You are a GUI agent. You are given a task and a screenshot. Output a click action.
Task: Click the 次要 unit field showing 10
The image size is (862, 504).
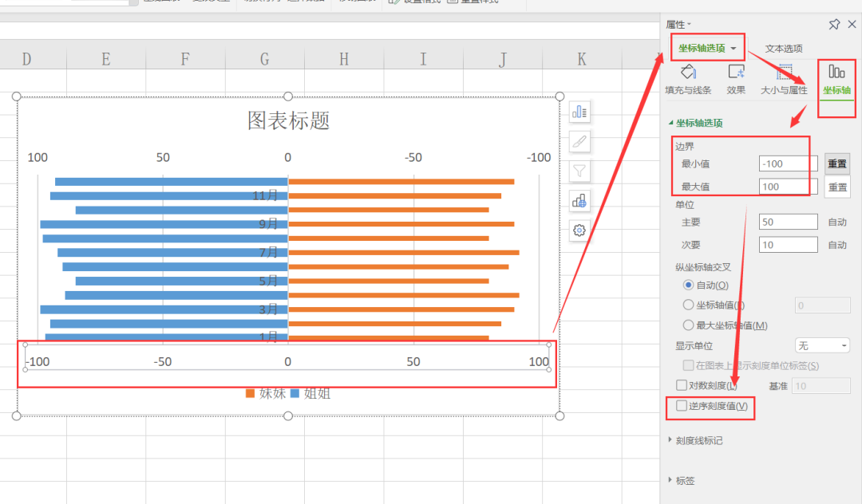click(x=788, y=245)
